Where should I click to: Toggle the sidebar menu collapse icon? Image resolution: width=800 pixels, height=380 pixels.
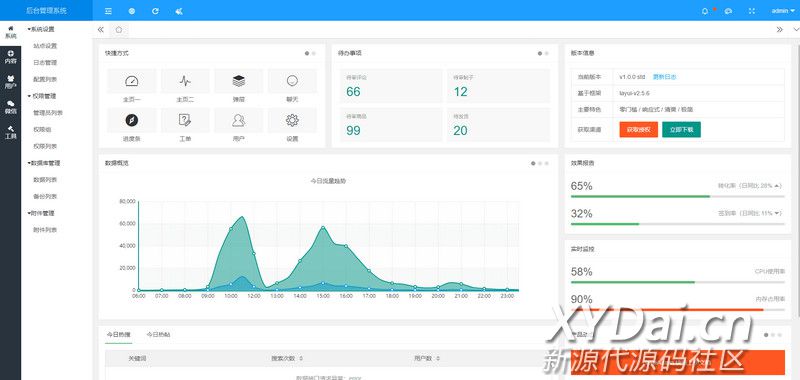click(x=108, y=11)
